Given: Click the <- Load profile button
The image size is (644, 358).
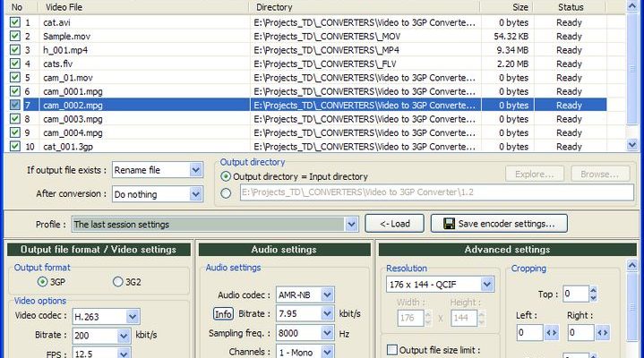Looking at the screenshot, I should coord(394,224).
